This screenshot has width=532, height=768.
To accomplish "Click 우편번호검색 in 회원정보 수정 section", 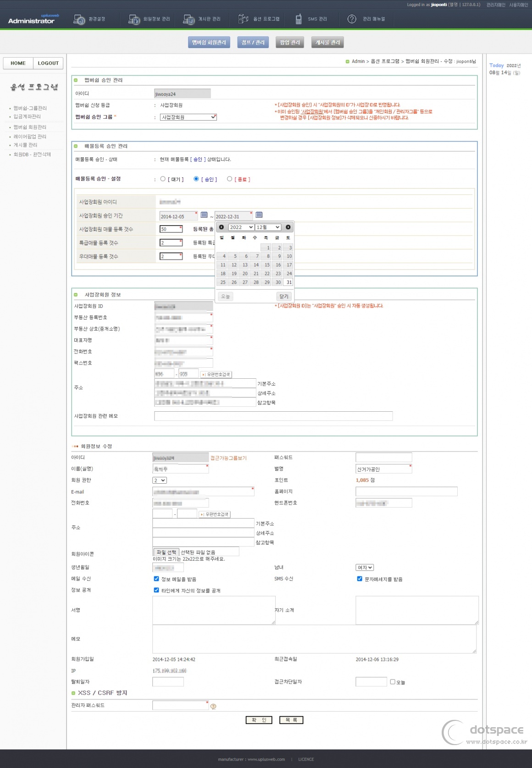I will [x=215, y=514].
